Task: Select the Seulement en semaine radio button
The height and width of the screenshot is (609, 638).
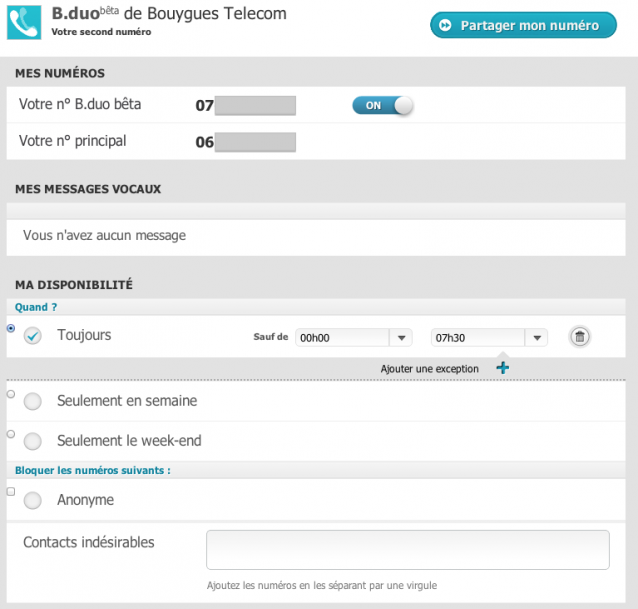Action: click(x=11, y=394)
